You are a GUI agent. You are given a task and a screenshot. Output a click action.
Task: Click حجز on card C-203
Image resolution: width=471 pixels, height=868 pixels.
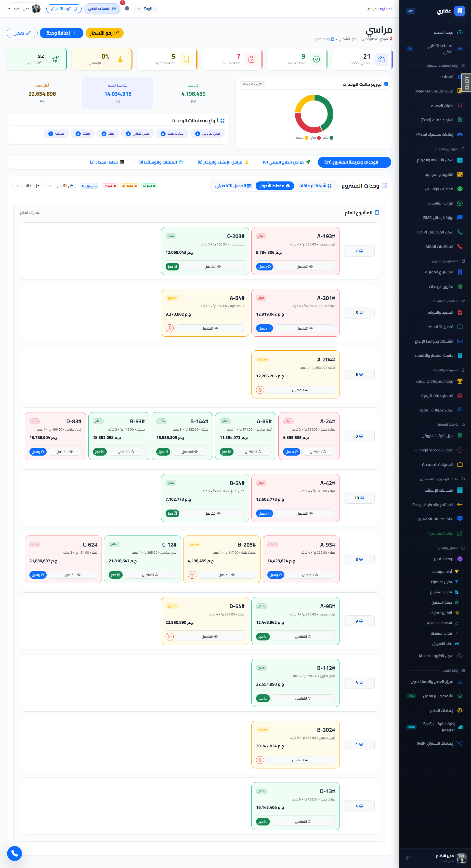coord(172,267)
